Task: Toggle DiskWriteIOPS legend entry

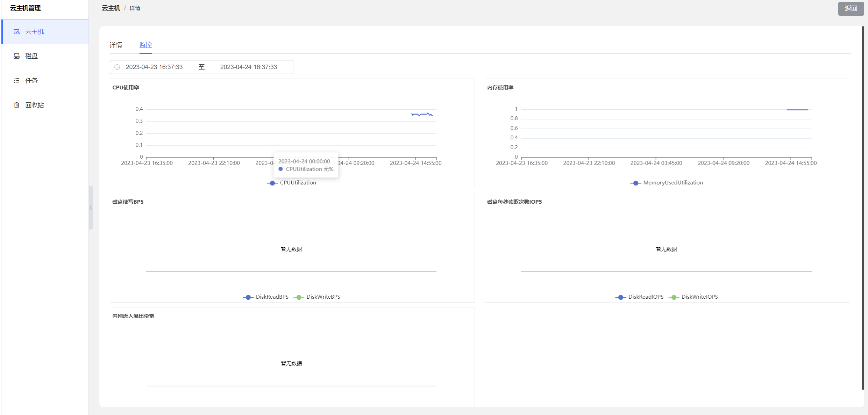Action: pos(693,297)
